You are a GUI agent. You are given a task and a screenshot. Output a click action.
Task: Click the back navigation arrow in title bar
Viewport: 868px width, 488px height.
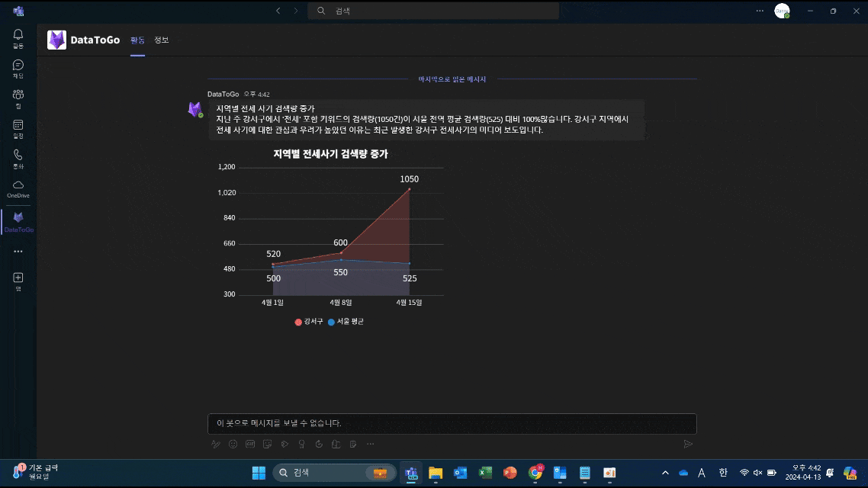click(x=278, y=11)
